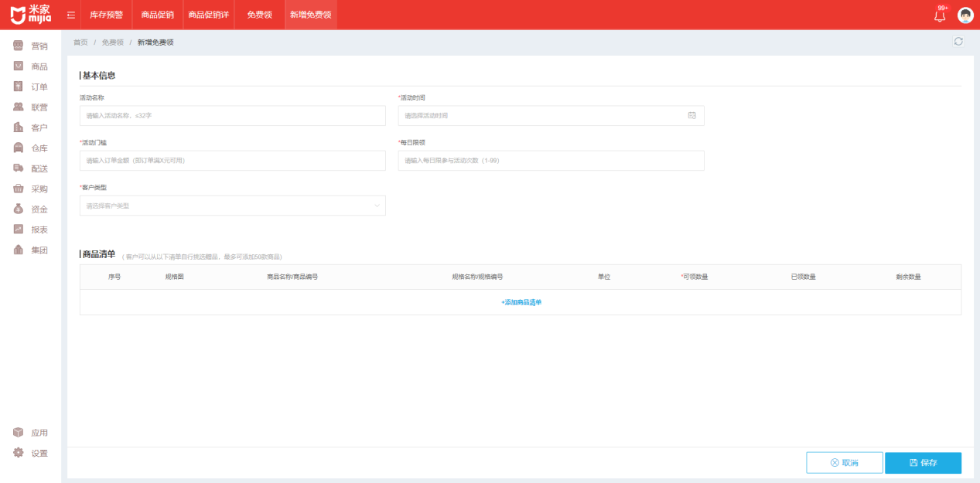Click the 每日限领 daily limit input
This screenshot has height=483, width=980.
(x=551, y=160)
